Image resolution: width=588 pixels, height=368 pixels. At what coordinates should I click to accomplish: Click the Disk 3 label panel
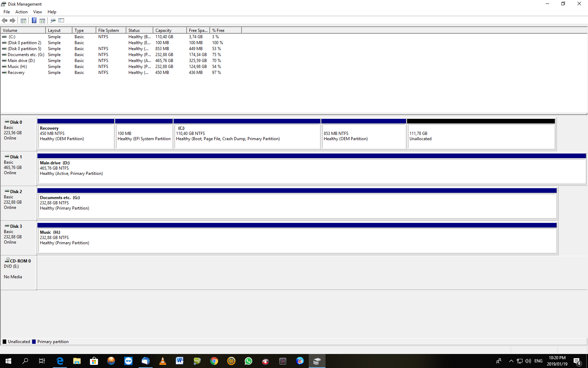click(x=19, y=238)
